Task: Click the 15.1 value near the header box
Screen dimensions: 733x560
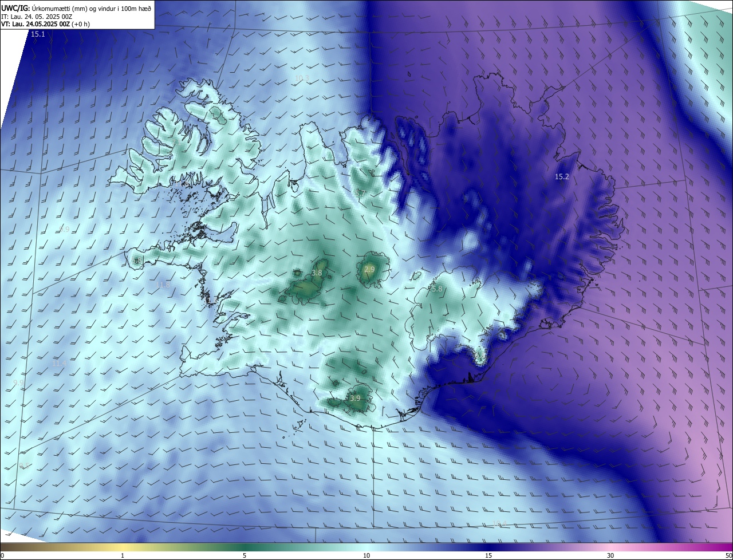Action: [x=38, y=34]
